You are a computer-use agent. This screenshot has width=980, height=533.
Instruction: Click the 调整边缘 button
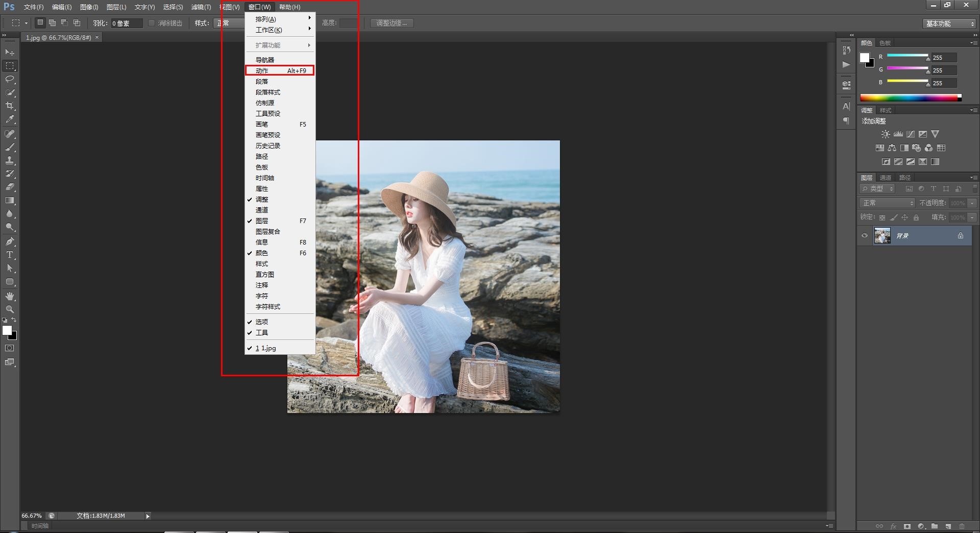(x=391, y=23)
